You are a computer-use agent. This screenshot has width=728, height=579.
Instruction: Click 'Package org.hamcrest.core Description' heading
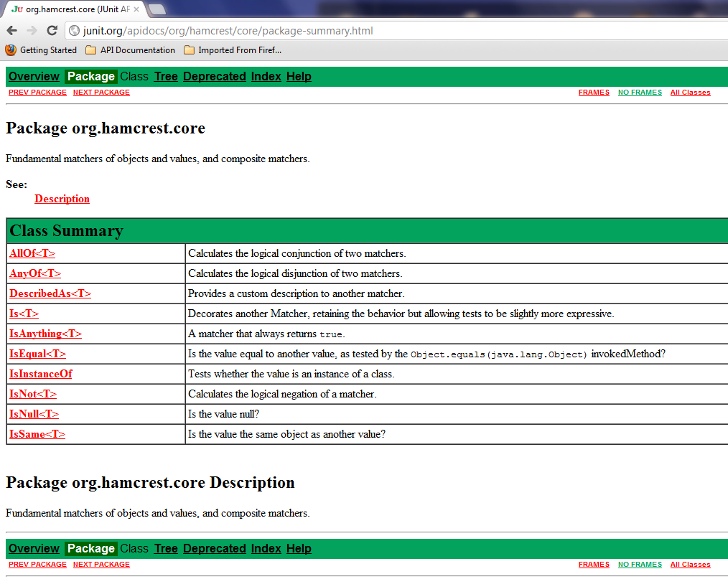pyautogui.click(x=150, y=482)
